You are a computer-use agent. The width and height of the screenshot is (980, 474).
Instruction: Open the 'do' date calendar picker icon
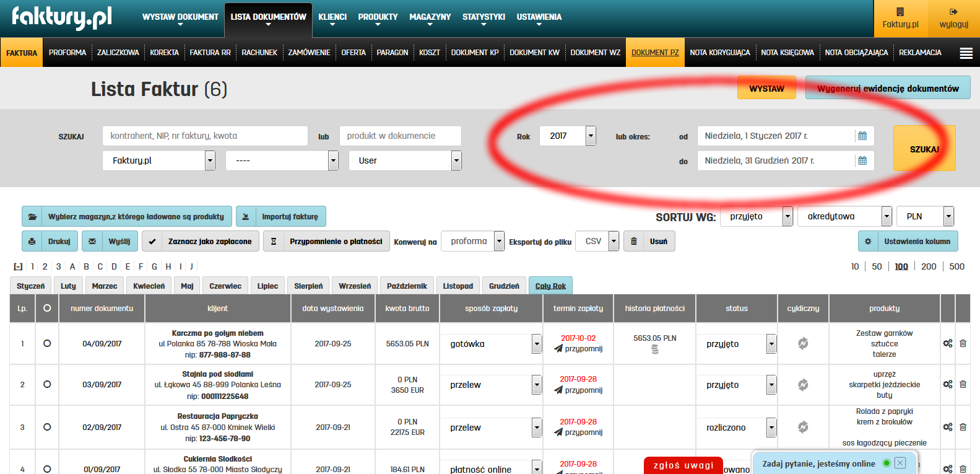point(862,160)
